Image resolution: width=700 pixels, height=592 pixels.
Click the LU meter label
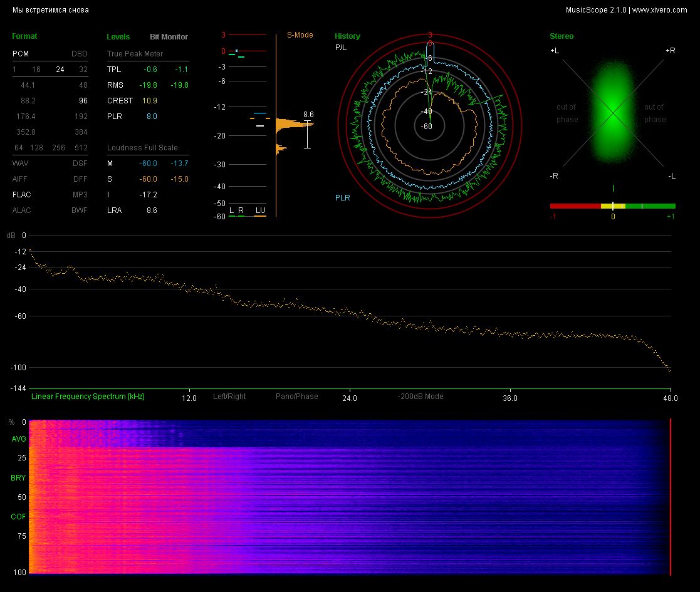click(x=259, y=210)
